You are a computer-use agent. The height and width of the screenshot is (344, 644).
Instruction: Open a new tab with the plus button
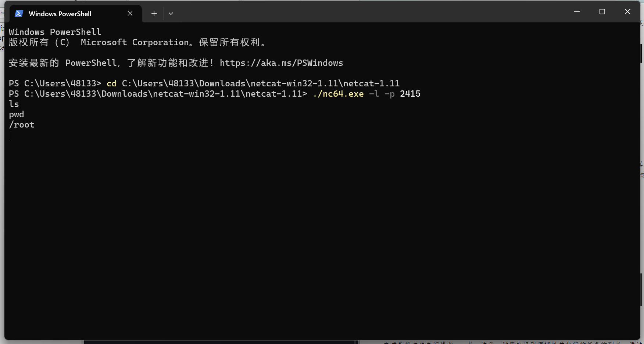(154, 14)
